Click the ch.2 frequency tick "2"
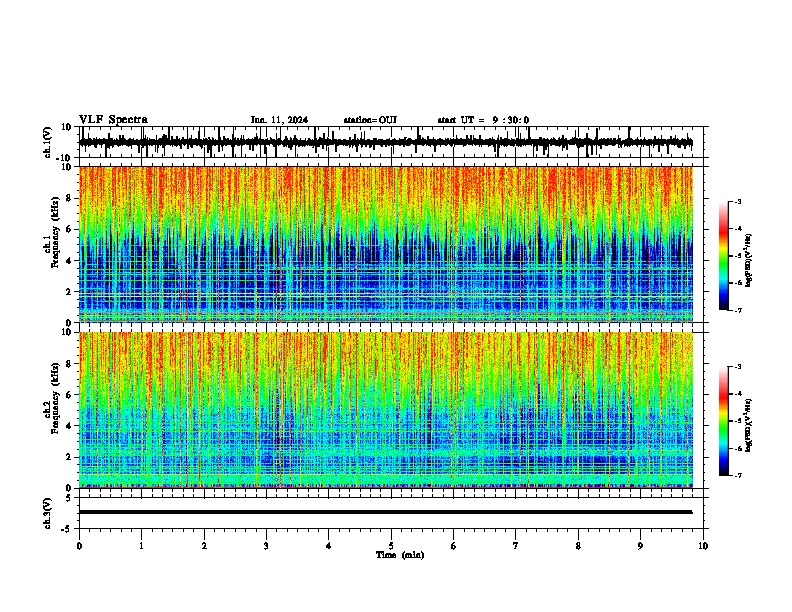792x612 pixels. pyautogui.click(x=69, y=457)
